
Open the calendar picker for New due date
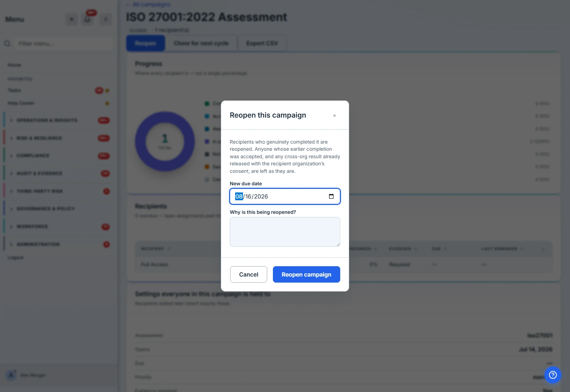click(x=331, y=196)
